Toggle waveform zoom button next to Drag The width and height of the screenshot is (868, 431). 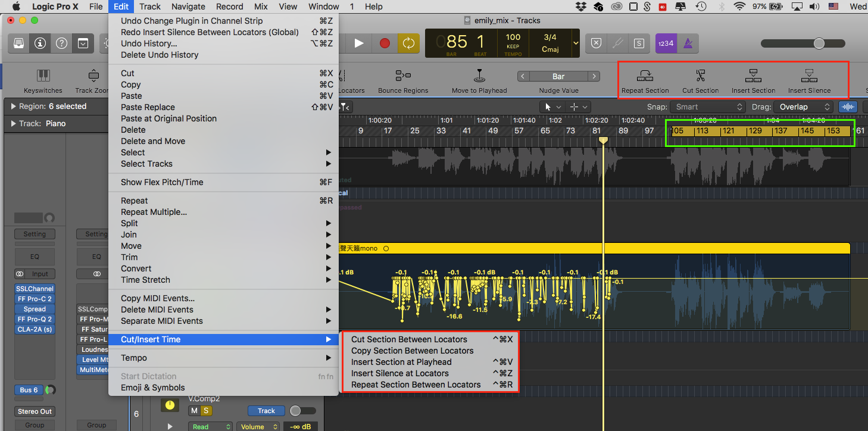coord(848,107)
